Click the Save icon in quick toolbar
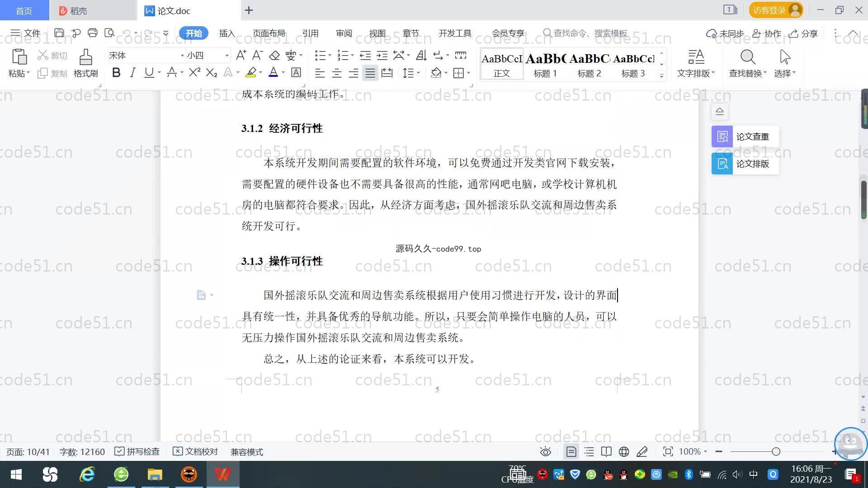The height and width of the screenshot is (488, 868). 59,33
